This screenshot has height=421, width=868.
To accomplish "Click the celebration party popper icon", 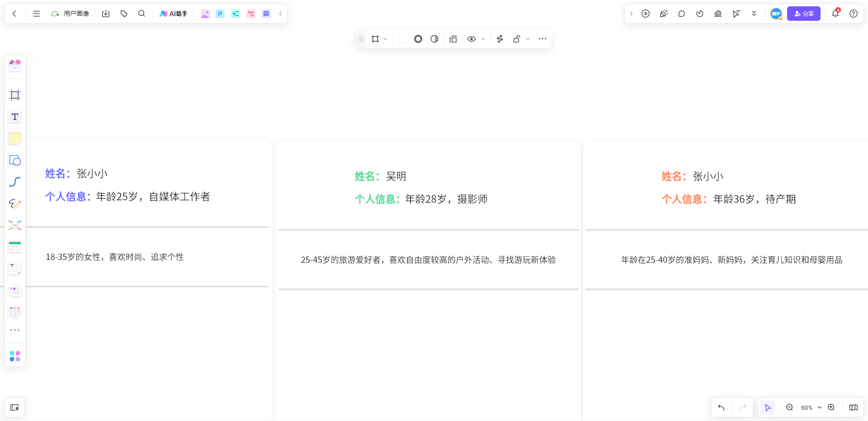I will click(x=664, y=14).
